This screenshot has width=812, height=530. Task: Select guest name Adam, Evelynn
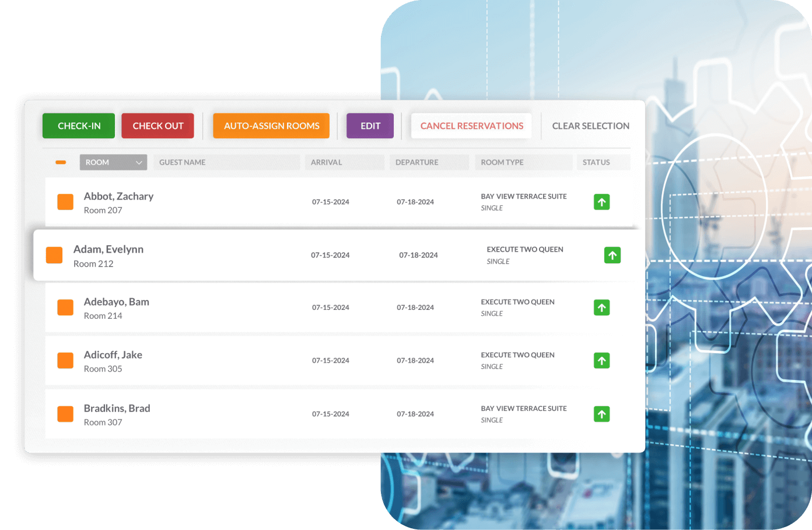108,249
